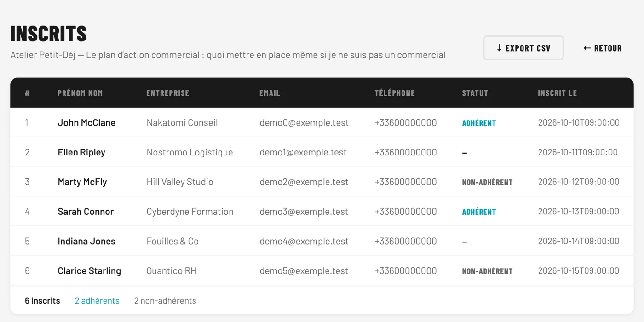Image resolution: width=644 pixels, height=322 pixels.
Task: Click the '2 non-adhérents' footer count
Action: click(x=165, y=301)
